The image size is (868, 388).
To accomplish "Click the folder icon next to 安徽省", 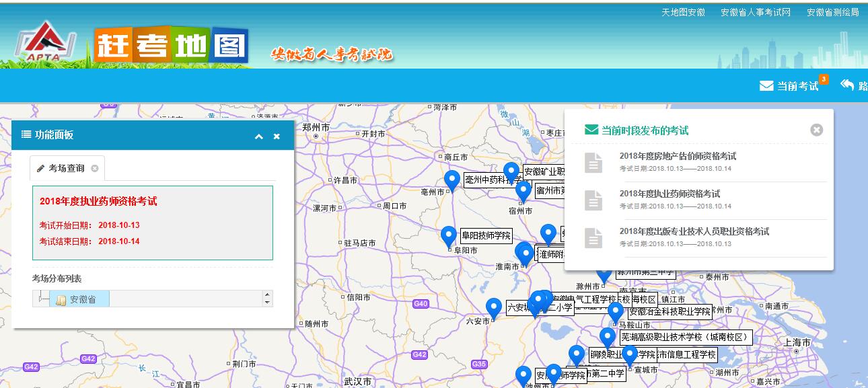I will click(x=61, y=300).
